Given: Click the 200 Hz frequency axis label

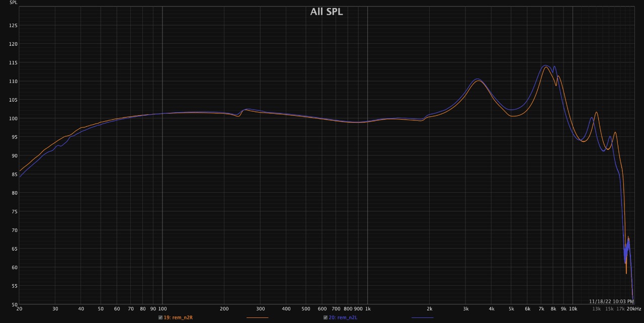Looking at the screenshot, I should 224,309.
